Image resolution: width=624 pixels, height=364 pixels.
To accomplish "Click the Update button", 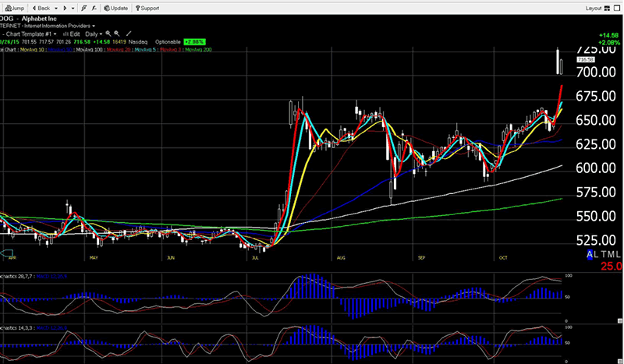I will [115, 8].
